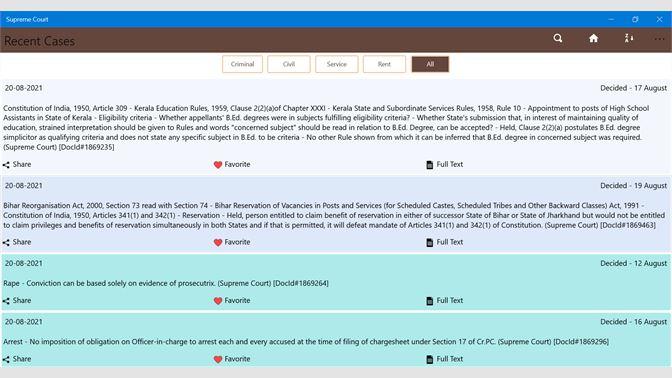The width and height of the screenshot is (672, 378).
Task: Click 'Decided - 17 August' label
Action: (633, 88)
